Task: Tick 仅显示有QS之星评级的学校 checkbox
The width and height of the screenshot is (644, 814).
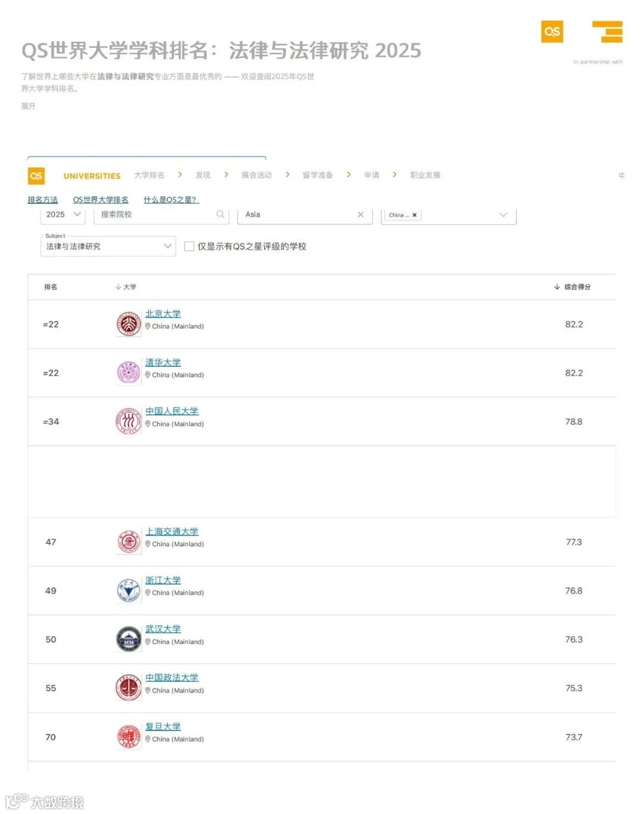Action: point(189,246)
